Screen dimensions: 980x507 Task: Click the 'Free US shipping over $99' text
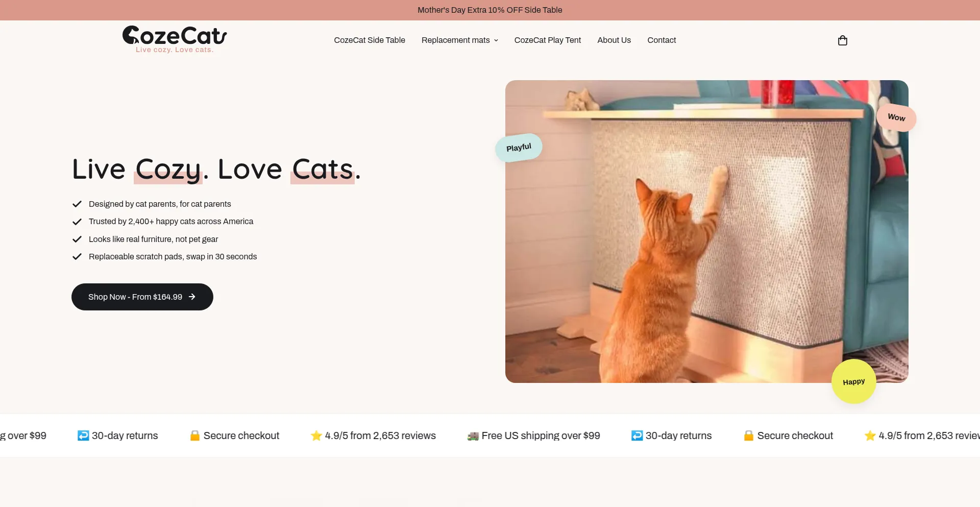[541, 436]
